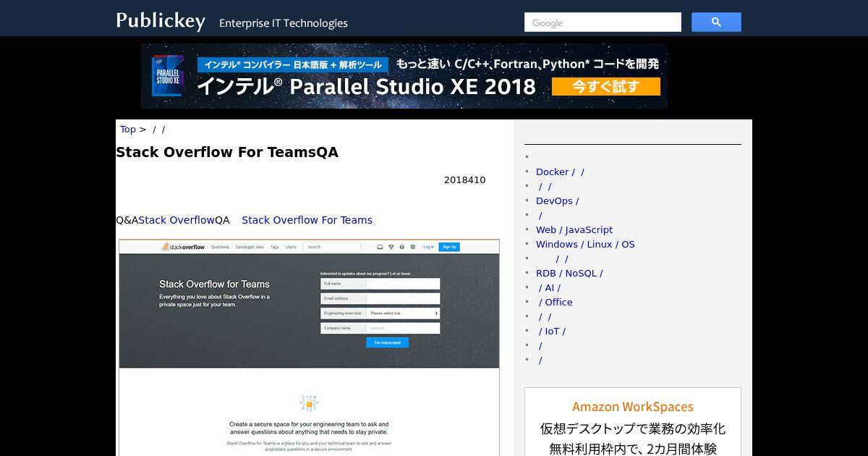Open the Stack Overflow For Teams link
The height and width of the screenshot is (456, 868).
(x=307, y=220)
